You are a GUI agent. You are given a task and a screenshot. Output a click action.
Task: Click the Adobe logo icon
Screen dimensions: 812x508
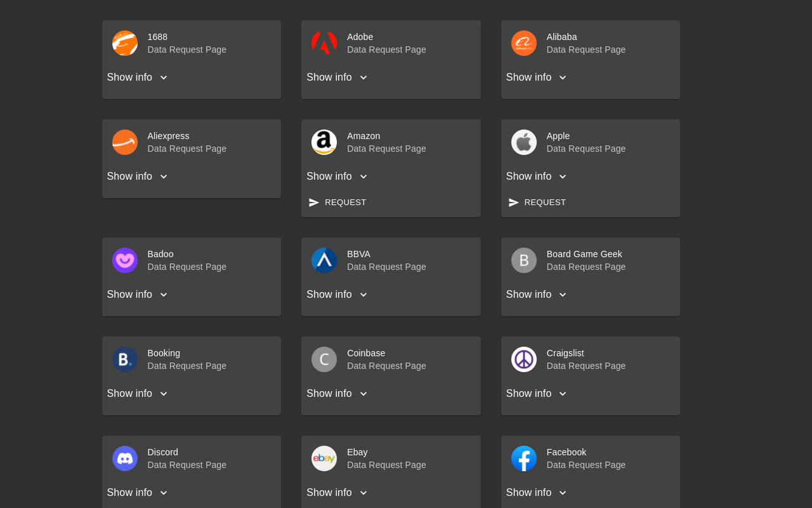click(x=324, y=43)
